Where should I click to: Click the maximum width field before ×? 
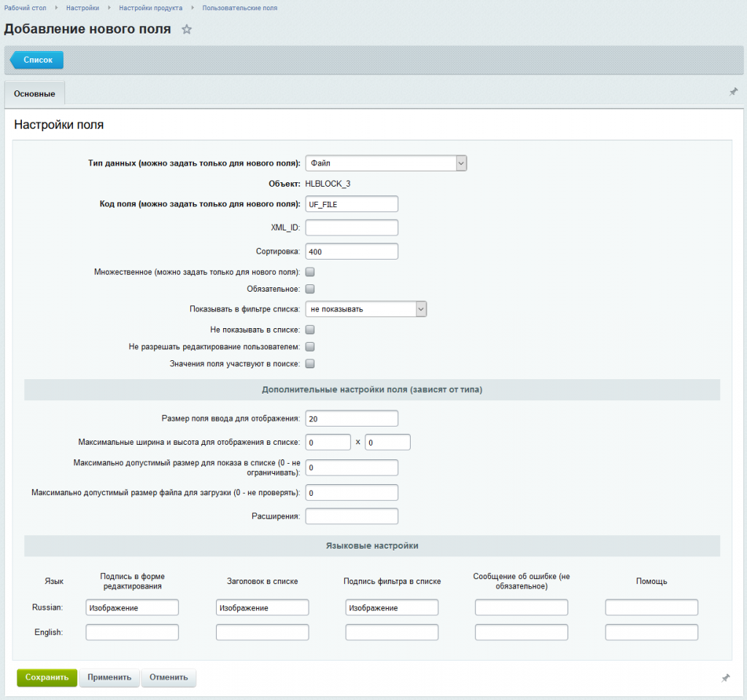(328, 443)
